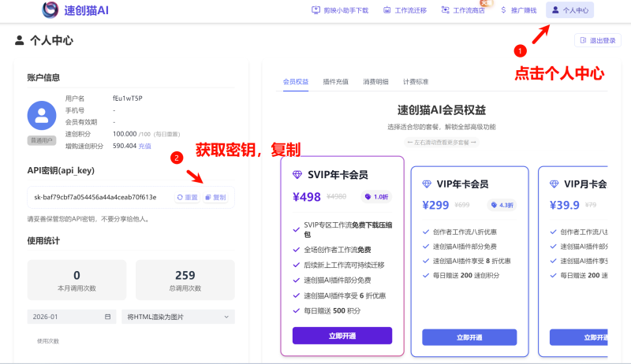Click the diamond icon on SVIP年卡会员 card
Viewport: 631px width, 364px height.
click(297, 175)
